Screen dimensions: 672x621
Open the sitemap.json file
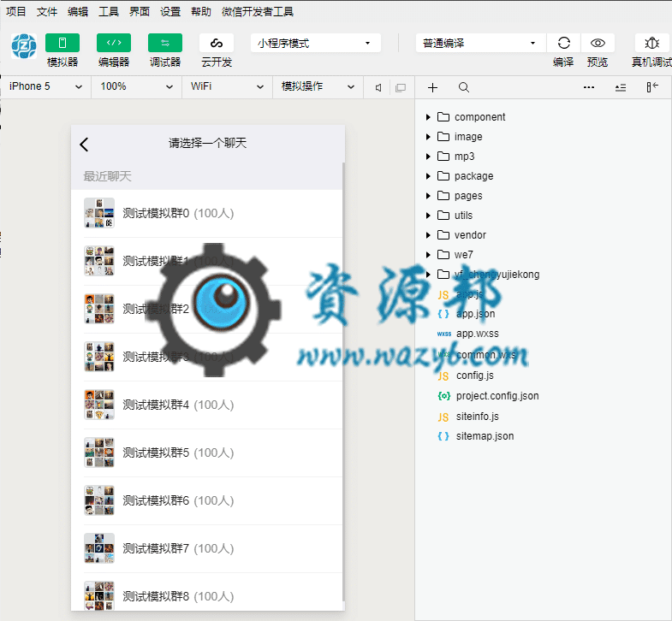485,436
